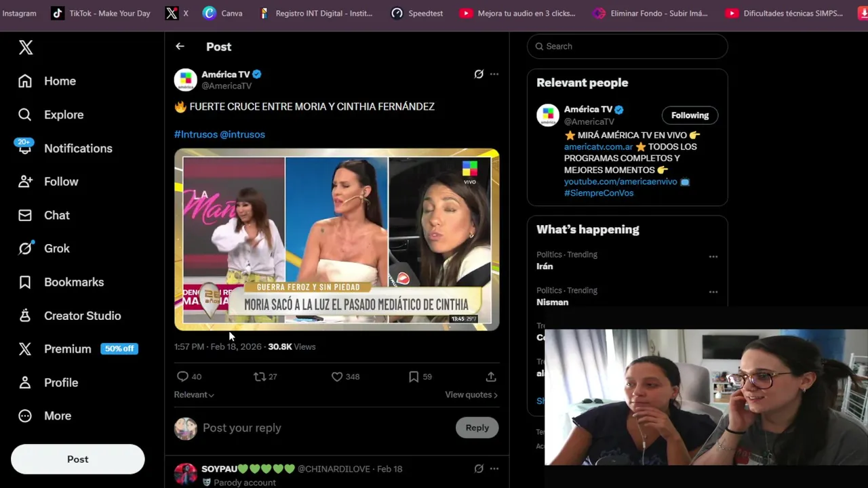The width and height of the screenshot is (868, 488).
Task: Share the post using the upload icon
Action: (x=491, y=376)
